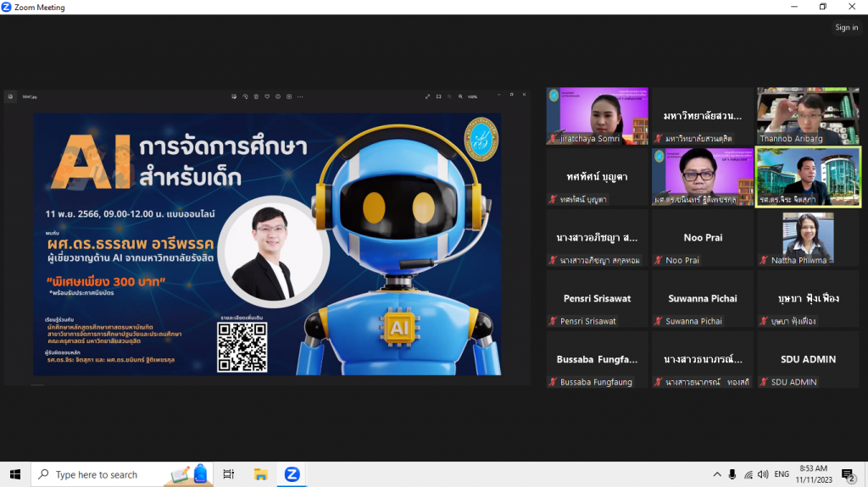Screen dimensions: 868x487
Task: Click the Sign in button
Action: click(846, 27)
